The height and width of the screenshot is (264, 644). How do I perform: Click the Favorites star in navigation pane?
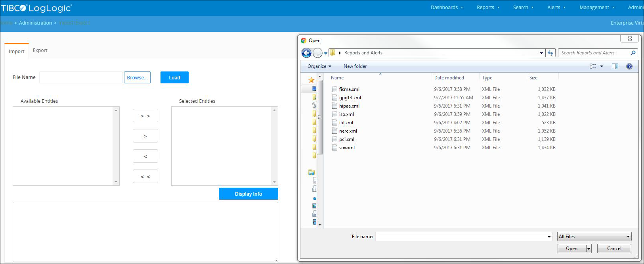[x=311, y=80]
